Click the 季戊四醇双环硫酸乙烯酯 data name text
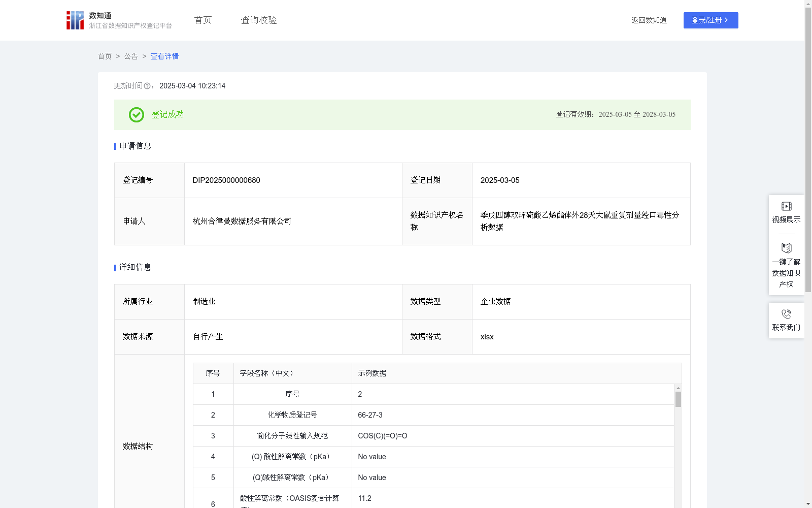812x508 pixels. pos(580,221)
